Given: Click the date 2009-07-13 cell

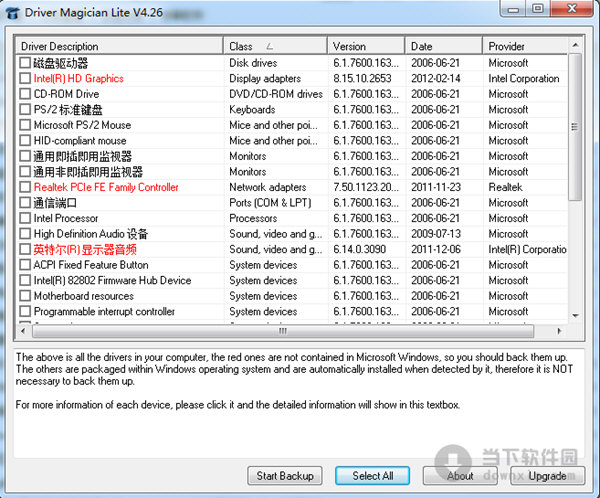Looking at the screenshot, I should [x=436, y=234].
